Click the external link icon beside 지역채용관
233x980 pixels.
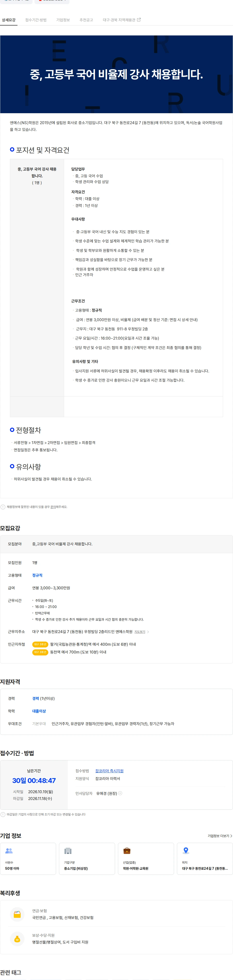(139, 20)
